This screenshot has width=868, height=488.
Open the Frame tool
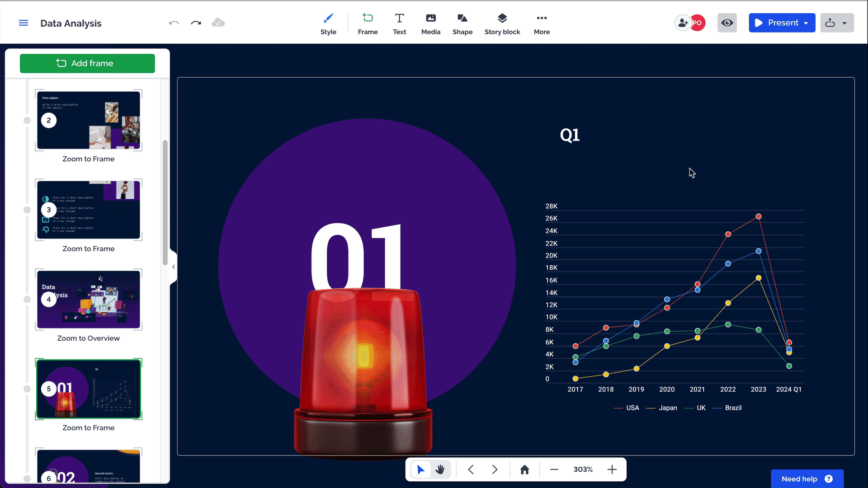(368, 24)
